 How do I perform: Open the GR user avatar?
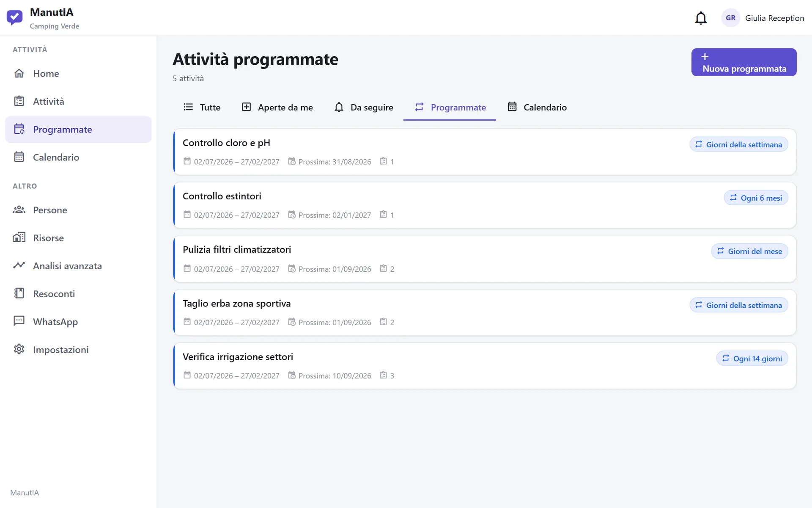[730, 18]
